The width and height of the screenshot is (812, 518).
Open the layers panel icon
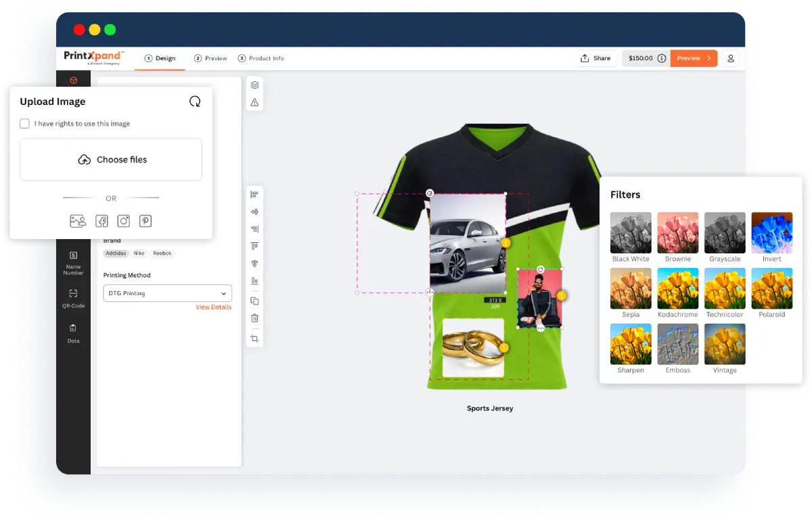254,85
